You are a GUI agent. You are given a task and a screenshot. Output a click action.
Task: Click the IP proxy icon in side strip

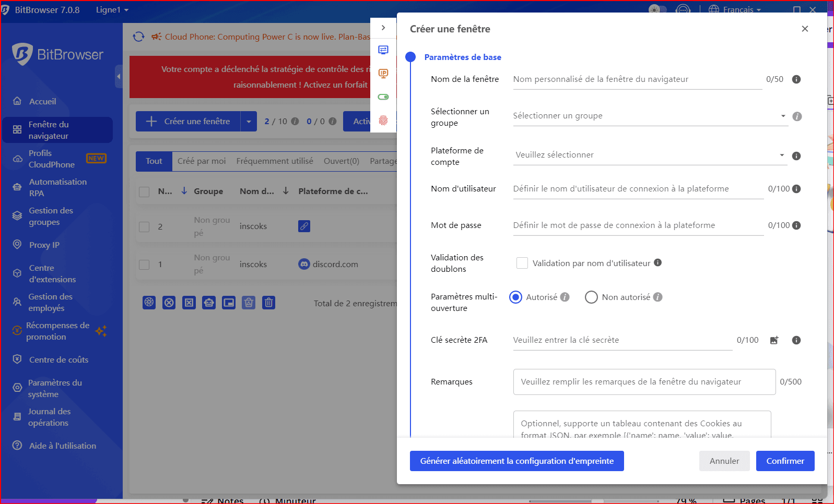[383, 74]
